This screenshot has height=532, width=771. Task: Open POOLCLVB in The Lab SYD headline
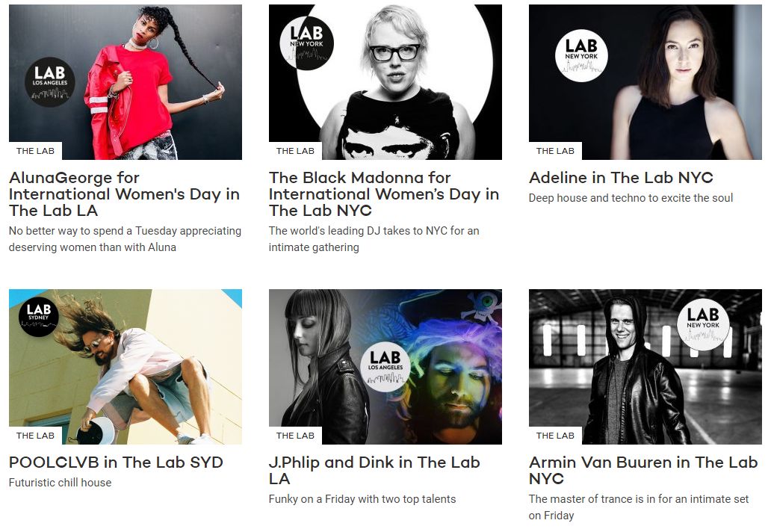[x=116, y=463]
